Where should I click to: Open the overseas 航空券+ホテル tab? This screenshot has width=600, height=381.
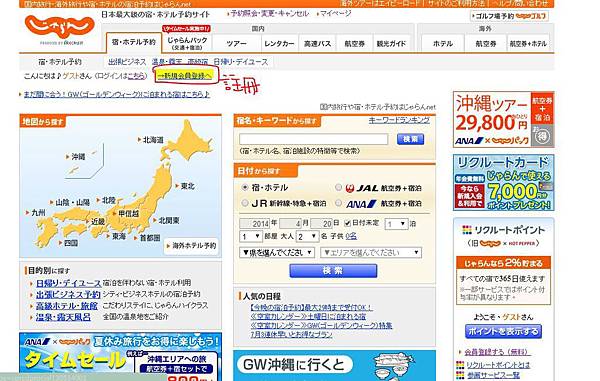coord(528,44)
